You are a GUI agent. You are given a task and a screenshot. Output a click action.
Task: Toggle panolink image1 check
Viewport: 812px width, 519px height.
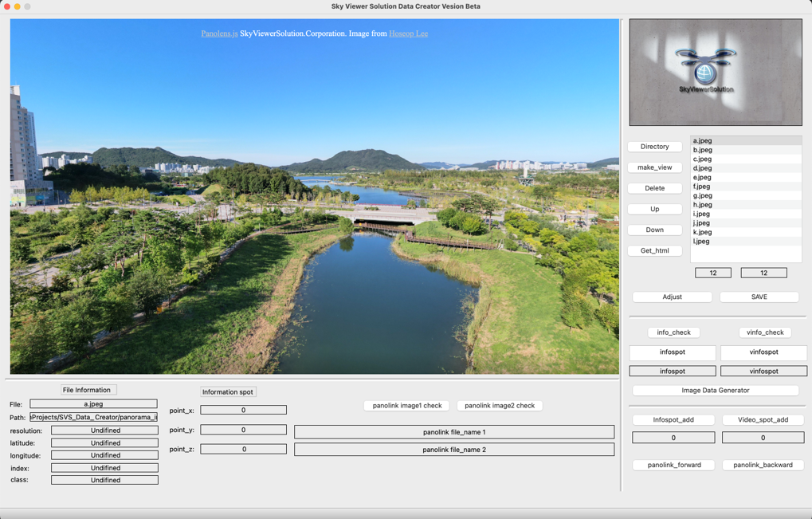(406, 405)
